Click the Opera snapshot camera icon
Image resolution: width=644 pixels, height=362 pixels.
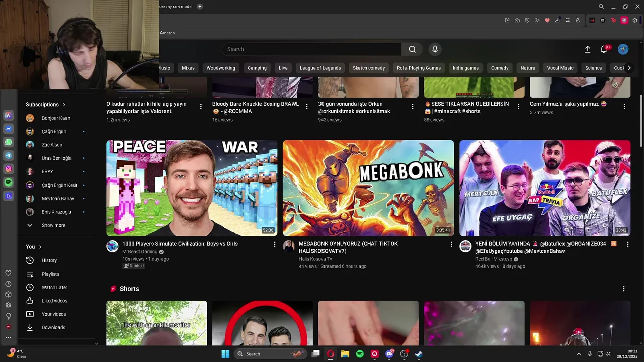point(517,20)
